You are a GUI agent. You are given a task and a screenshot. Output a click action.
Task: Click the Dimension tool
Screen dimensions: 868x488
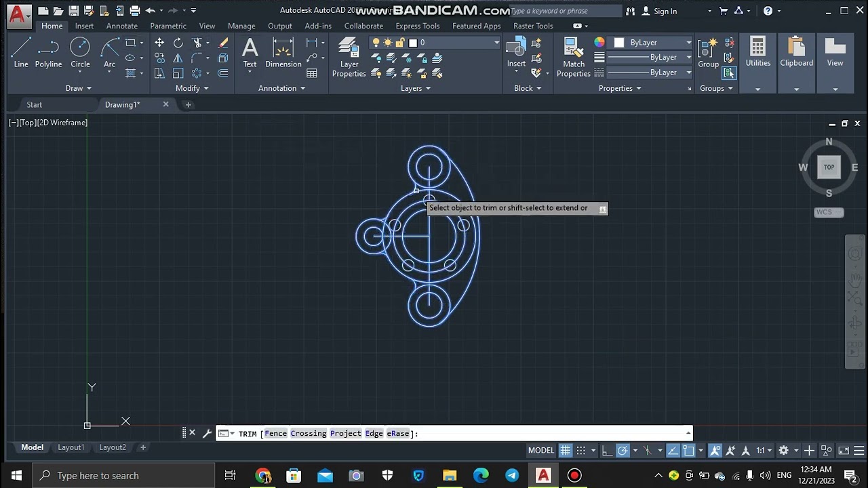click(283, 53)
